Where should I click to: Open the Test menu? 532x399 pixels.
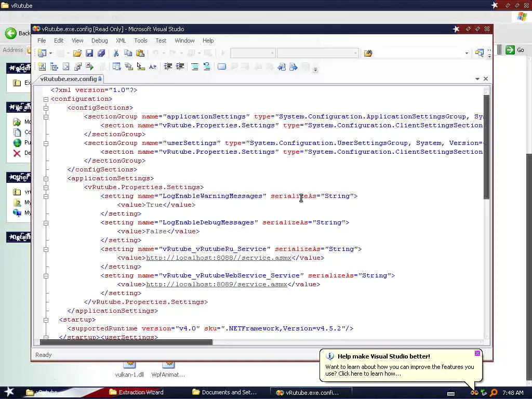point(161,41)
